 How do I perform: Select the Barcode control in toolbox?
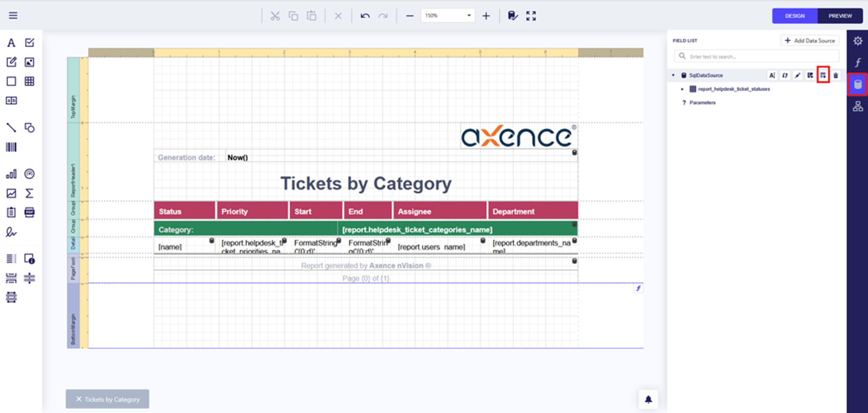pyautogui.click(x=11, y=147)
